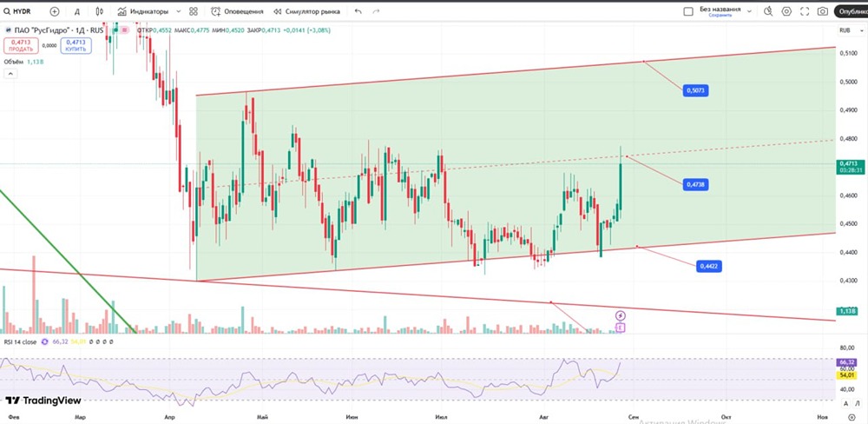Click the ЗАКР 0,4713 close value
This screenshot has width=868, height=424.
click(x=262, y=30)
